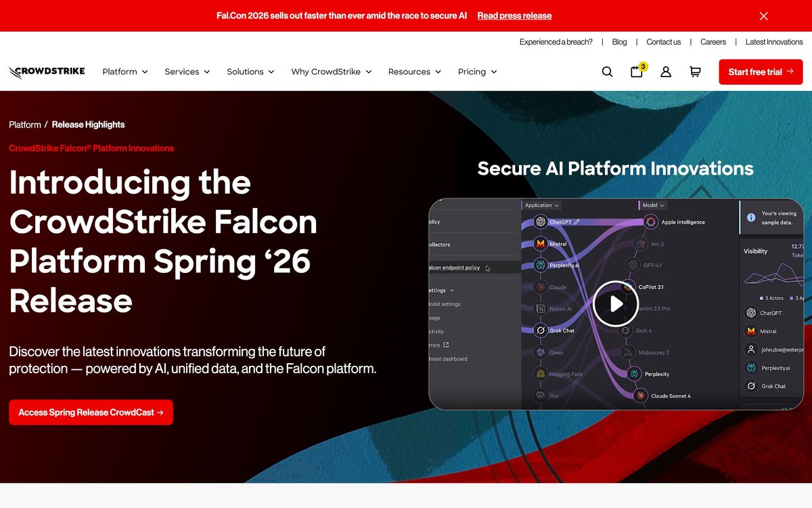812x508 pixels.
Task: Expand the Platform navigation menu
Action: click(x=125, y=72)
